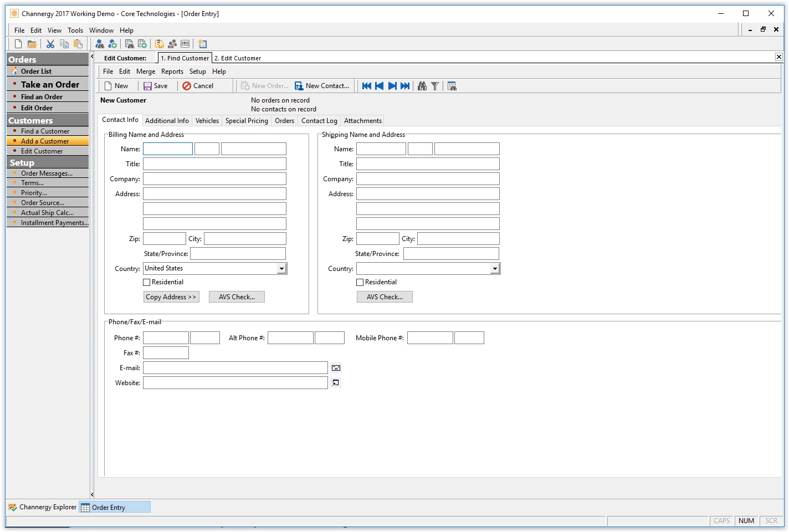The width and height of the screenshot is (789, 532).
Task: Open the website link icon next to Website
Action: tap(336, 383)
